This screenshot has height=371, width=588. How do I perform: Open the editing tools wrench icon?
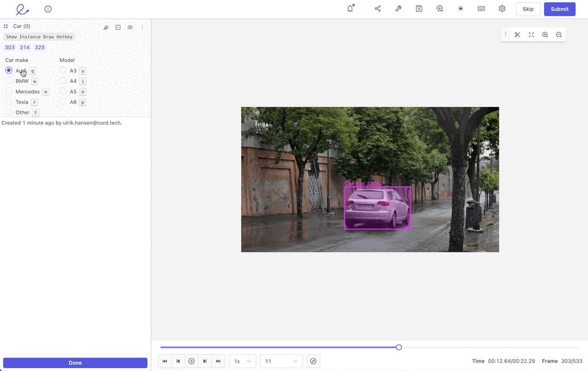pyautogui.click(x=398, y=9)
